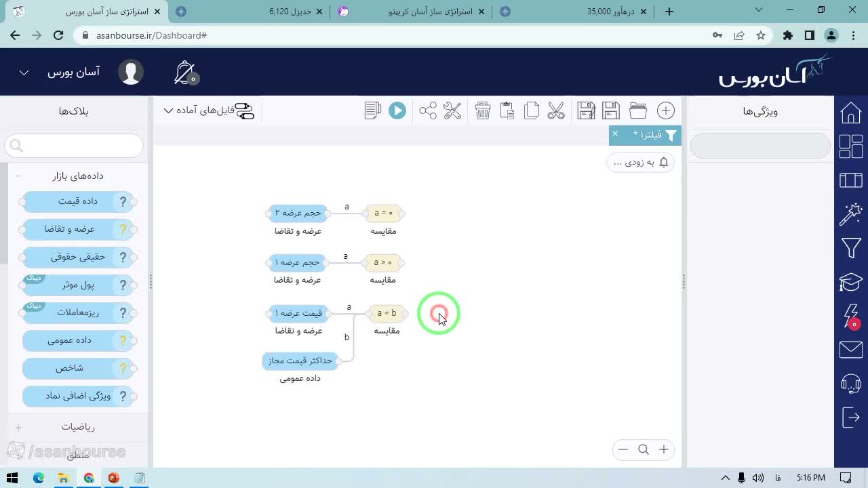Open the columns layout sidebar icon
The height and width of the screenshot is (488, 868).
coord(851,180)
